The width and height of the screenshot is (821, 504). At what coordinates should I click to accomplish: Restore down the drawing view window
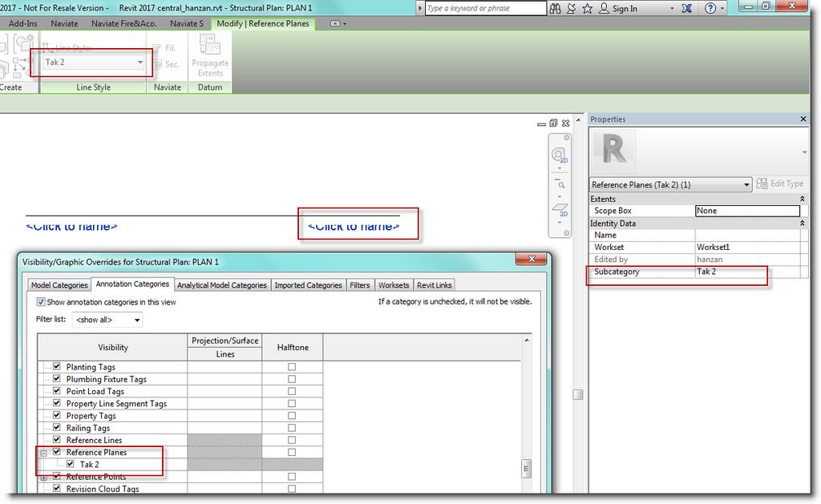[x=553, y=123]
